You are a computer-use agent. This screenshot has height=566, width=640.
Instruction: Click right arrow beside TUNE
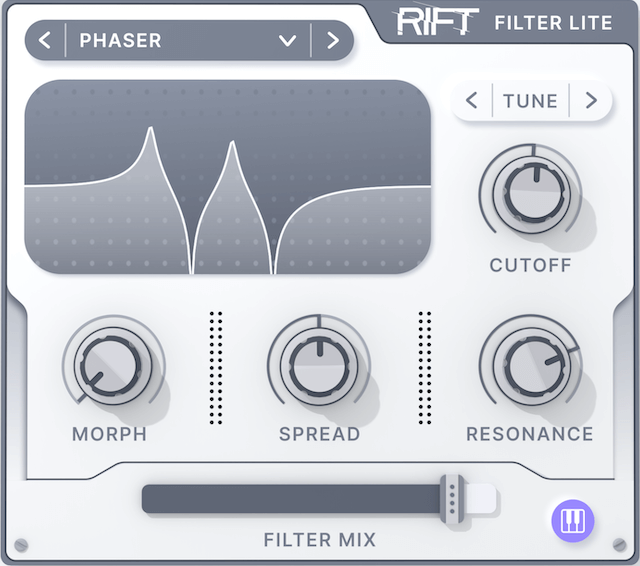click(x=591, y=100)
